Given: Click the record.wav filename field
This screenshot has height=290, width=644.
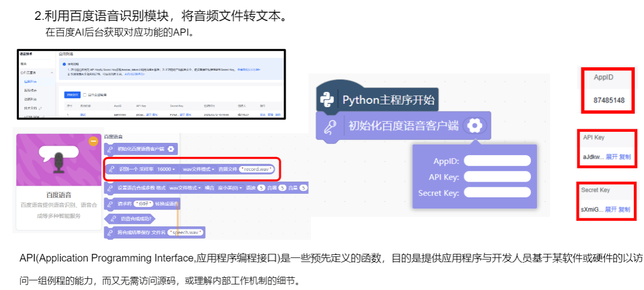Looking at the screenshot, I should click(x=257, y=168).
